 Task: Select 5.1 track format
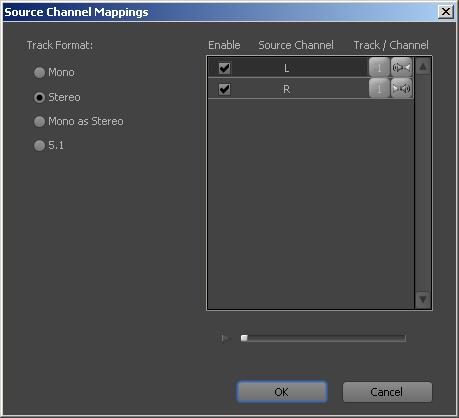(x=39, y=145)
